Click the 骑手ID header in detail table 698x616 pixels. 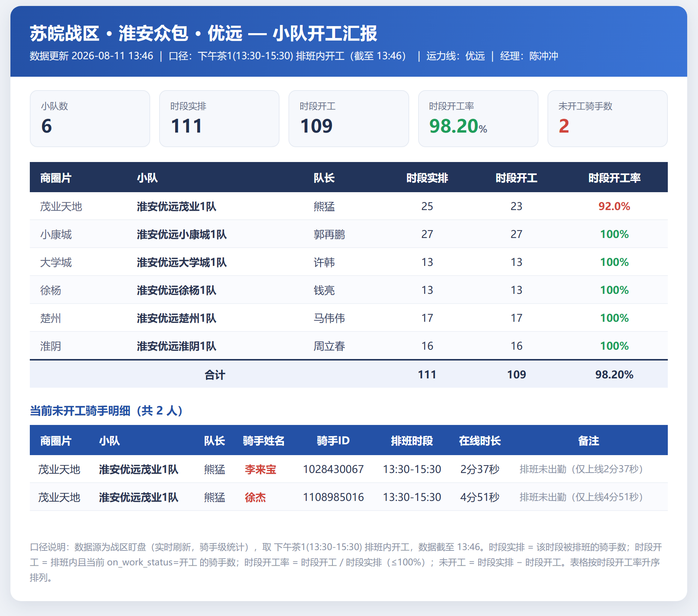pyautogui.click(x=333, y=441)
